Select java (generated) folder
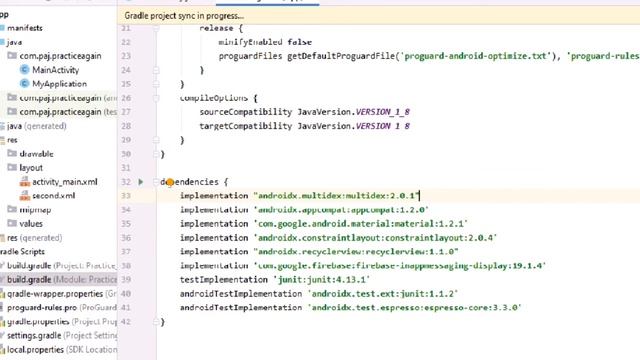This screenshot has height=360, width=640. click(x=36, y=126)
